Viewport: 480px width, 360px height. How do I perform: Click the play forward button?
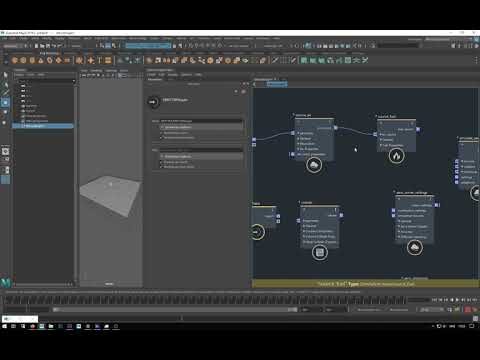pyautogui.click(x=457, y=300)
